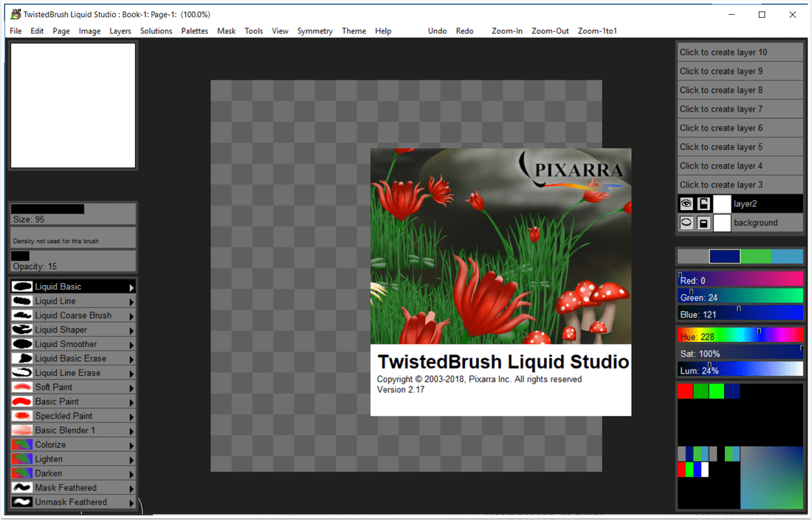Click the Undo button
This screenshot has height=520, width=812.
pos(437,31)
